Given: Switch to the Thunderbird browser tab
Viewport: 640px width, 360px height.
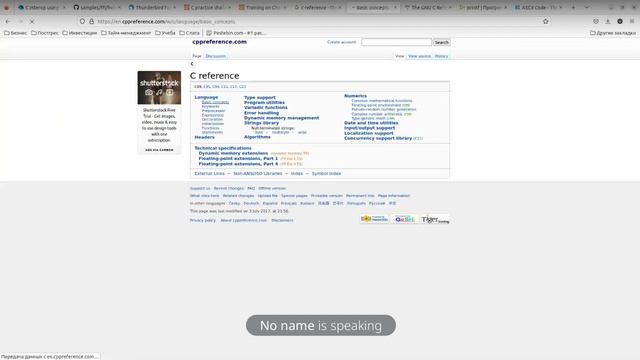Looking at the screenshot, I should click(151, 7).
